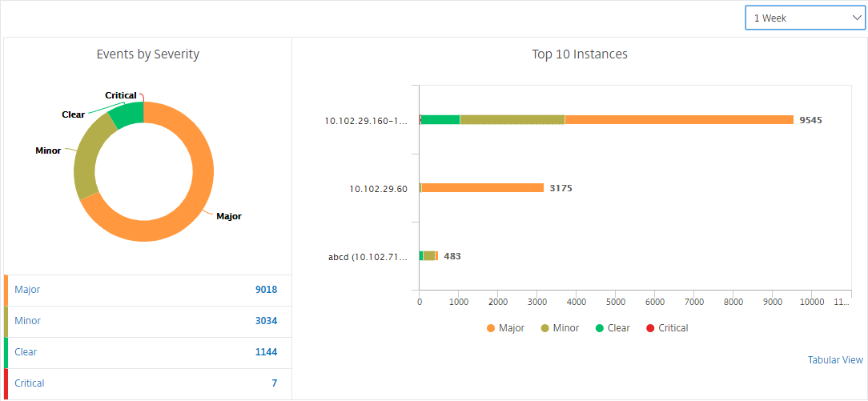Viewport: 868px width, 401px height.
Task: Click the 3034 Minor events count
Action: point(267,321)
